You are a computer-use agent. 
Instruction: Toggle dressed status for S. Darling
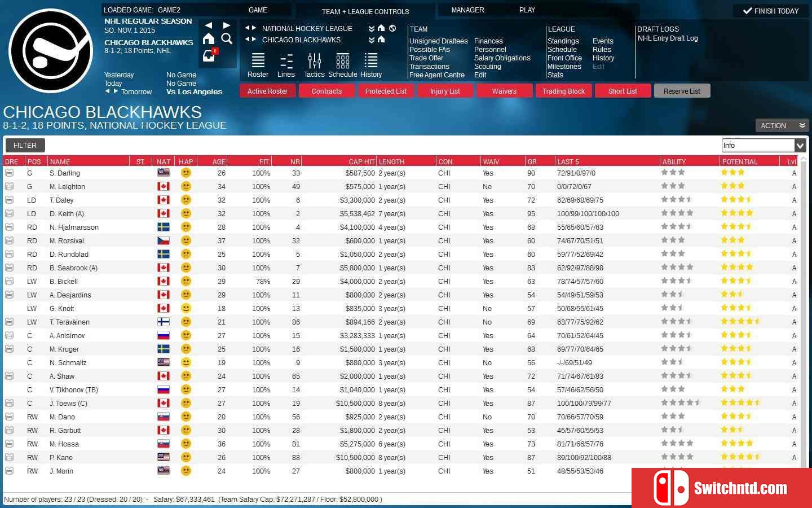[x=9, y=173]
